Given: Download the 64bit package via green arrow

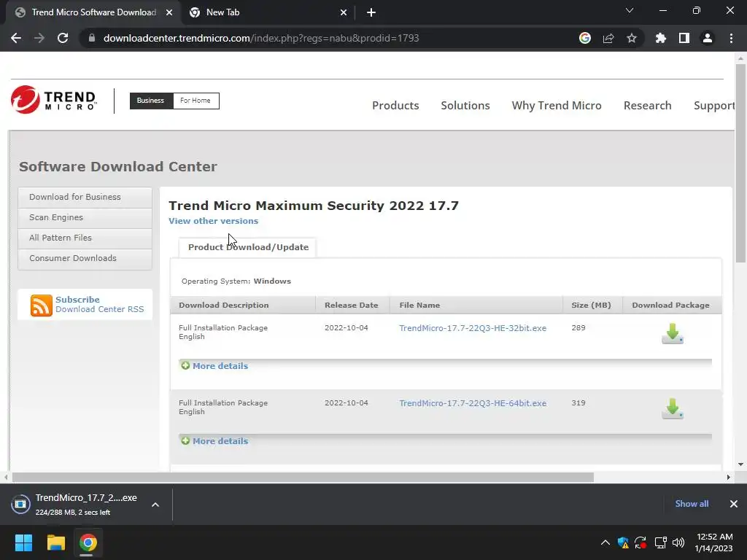Looking at the screenshot, I should (x=672, y=408).
